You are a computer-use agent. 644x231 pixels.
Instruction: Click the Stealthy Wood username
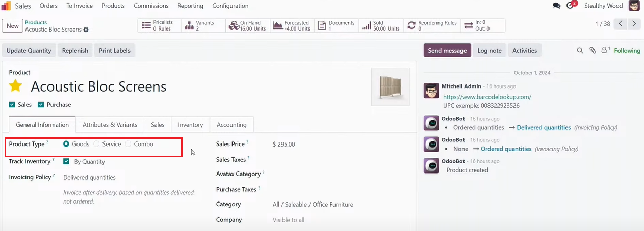click(x=603, y=6)
